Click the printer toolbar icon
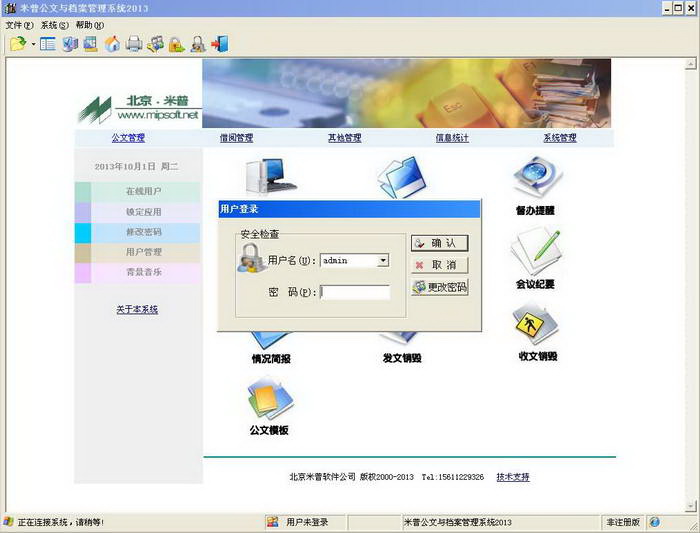Image resolution: width=700 pixels, height=533 pixels. pyautogui.click(x=134, y=44)
